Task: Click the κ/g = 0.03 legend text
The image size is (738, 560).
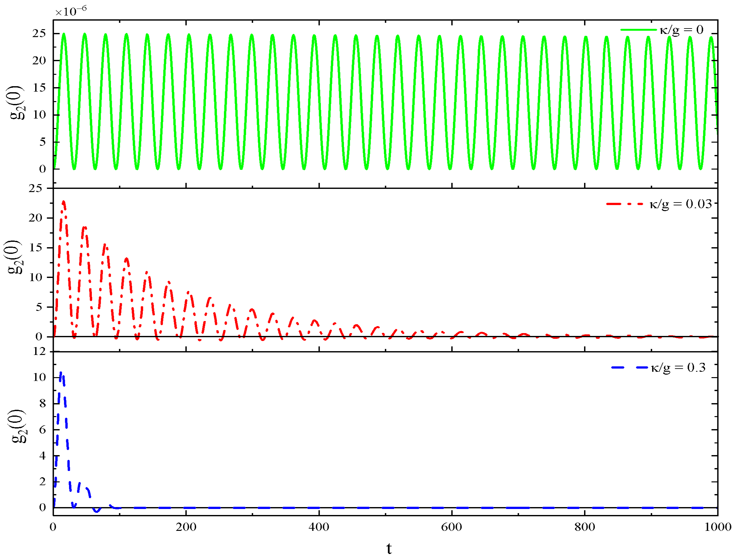Action: tap(681, 203)
